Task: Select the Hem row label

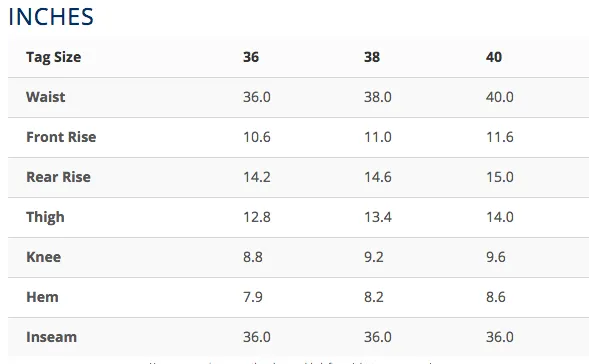Action: pos(42,297)
